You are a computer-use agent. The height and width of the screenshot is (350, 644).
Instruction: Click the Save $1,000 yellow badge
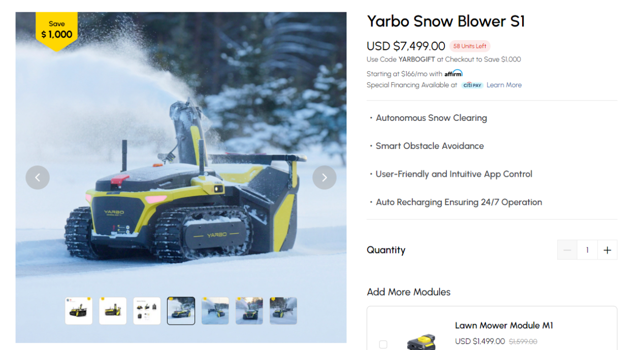(56, 31)
